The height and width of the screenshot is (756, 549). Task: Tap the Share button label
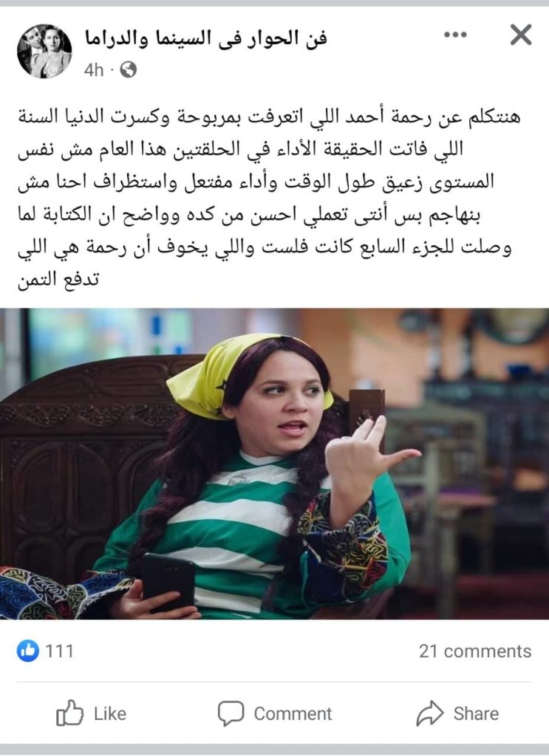point(476,714)
